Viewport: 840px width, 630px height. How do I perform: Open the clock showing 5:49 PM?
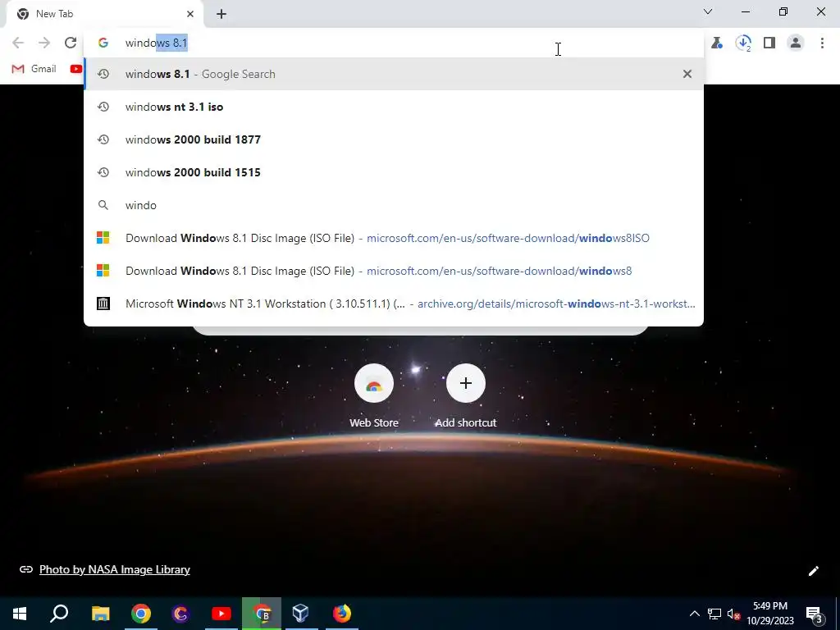click(x=770, y=614)
